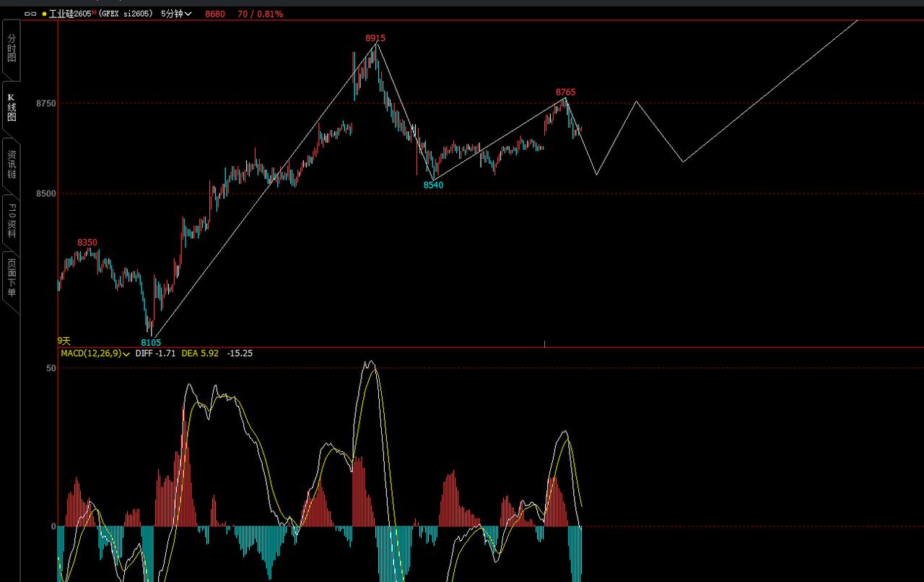Click the MACD value -15.25
Viewport: 924px width, 582px height.
[x=240, y=354]
